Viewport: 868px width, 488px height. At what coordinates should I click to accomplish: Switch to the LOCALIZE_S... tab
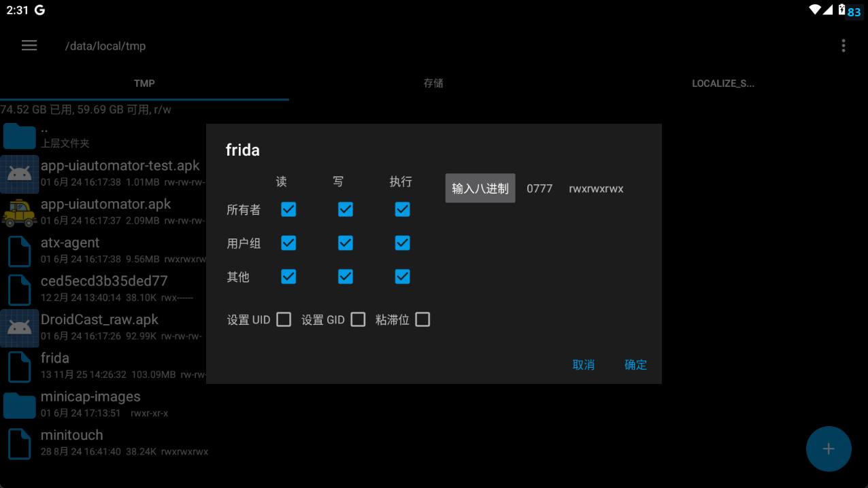(x=723, y=84)
